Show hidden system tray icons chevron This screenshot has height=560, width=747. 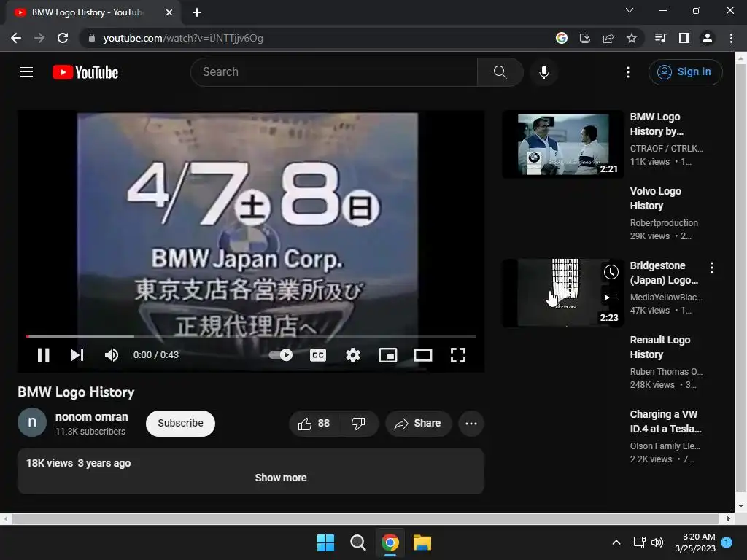(616, 542)
